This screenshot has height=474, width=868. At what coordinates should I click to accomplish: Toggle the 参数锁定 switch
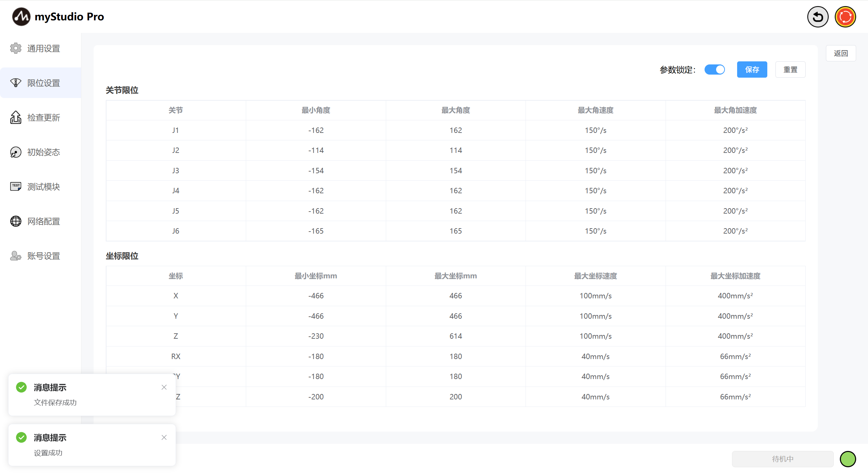click(x=714, y=70)
